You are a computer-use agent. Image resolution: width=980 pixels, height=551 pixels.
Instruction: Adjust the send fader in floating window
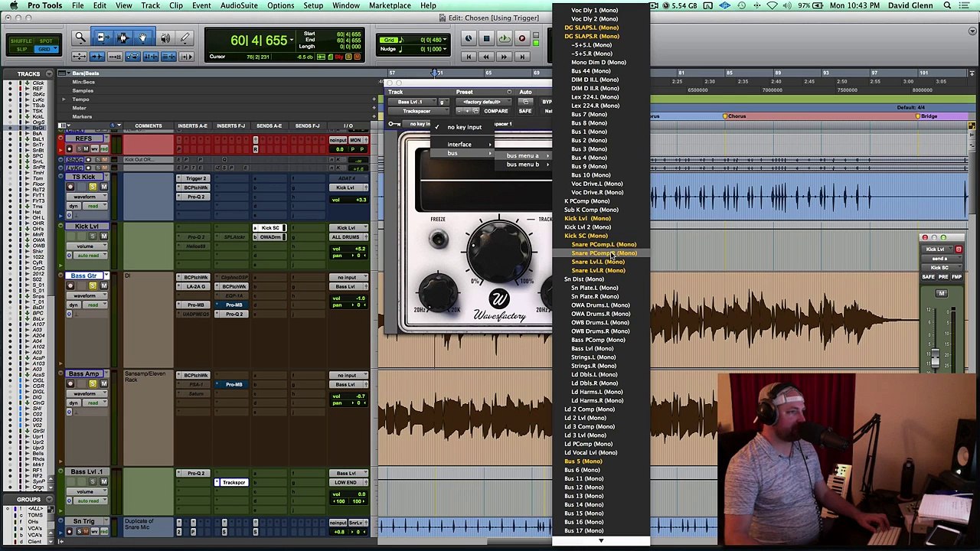click(x=934, y=357)
